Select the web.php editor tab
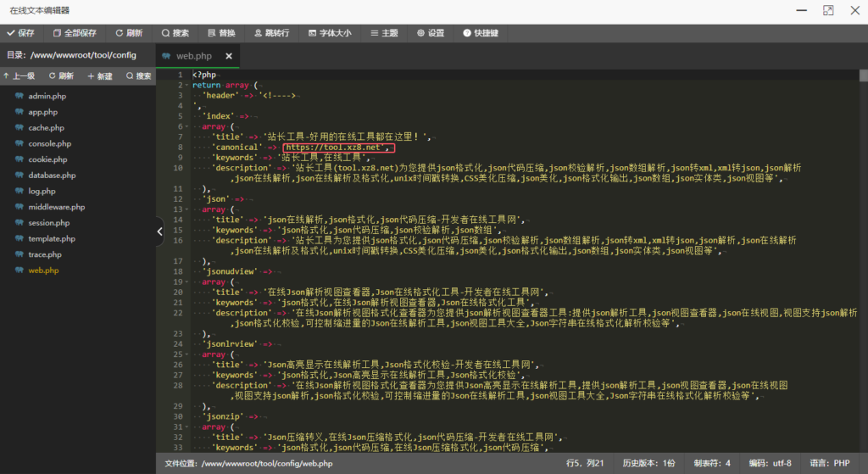This screenshot has width=868, height=474. coord(198,56)
